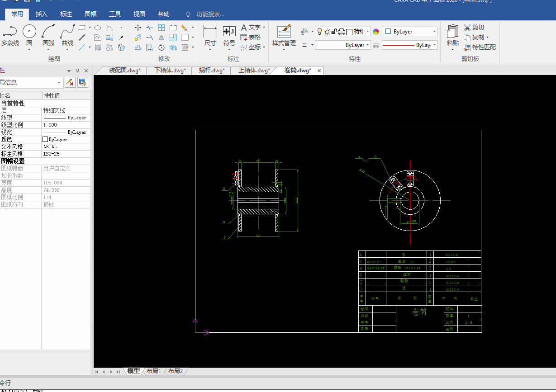Switch to the 工具 ribbon tab
Viewport: 556px width, 392px height.
115,14
